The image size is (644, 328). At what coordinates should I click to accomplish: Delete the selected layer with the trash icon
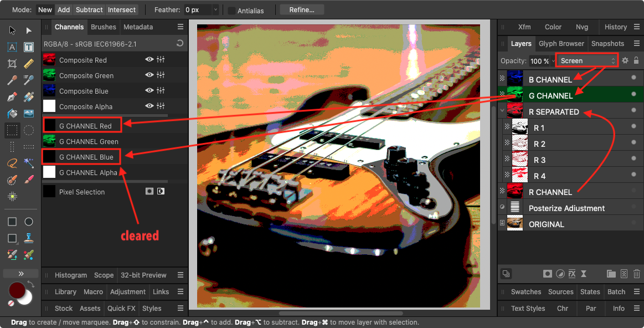pos(636,274)
